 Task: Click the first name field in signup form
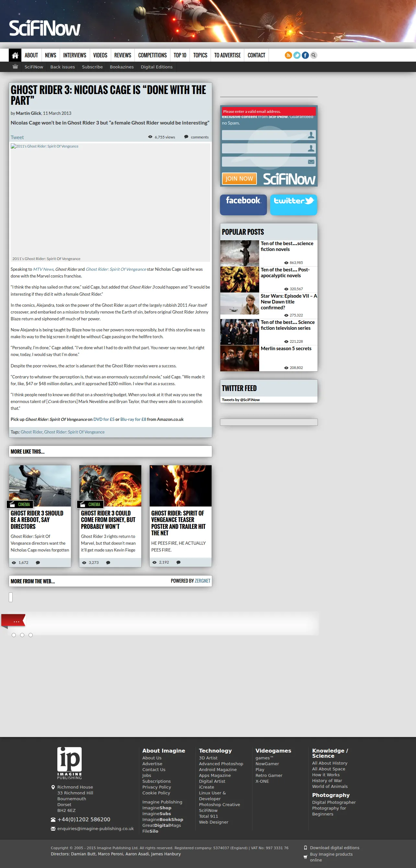point(269,135)
